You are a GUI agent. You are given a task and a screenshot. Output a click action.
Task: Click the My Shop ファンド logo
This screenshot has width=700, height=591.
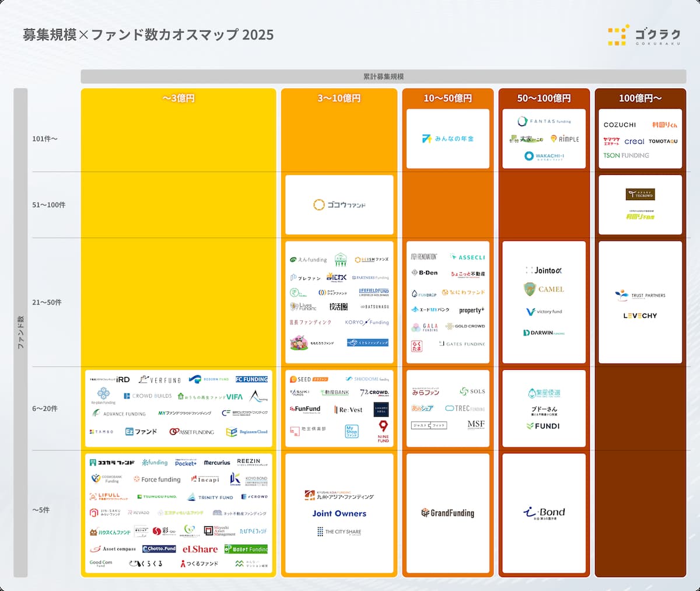click(x=352, y=432)
